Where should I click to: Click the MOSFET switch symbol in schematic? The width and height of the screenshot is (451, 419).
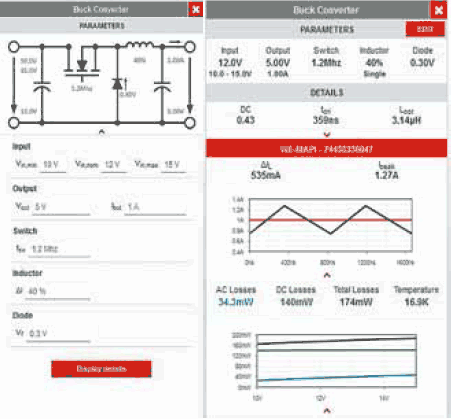82,67
